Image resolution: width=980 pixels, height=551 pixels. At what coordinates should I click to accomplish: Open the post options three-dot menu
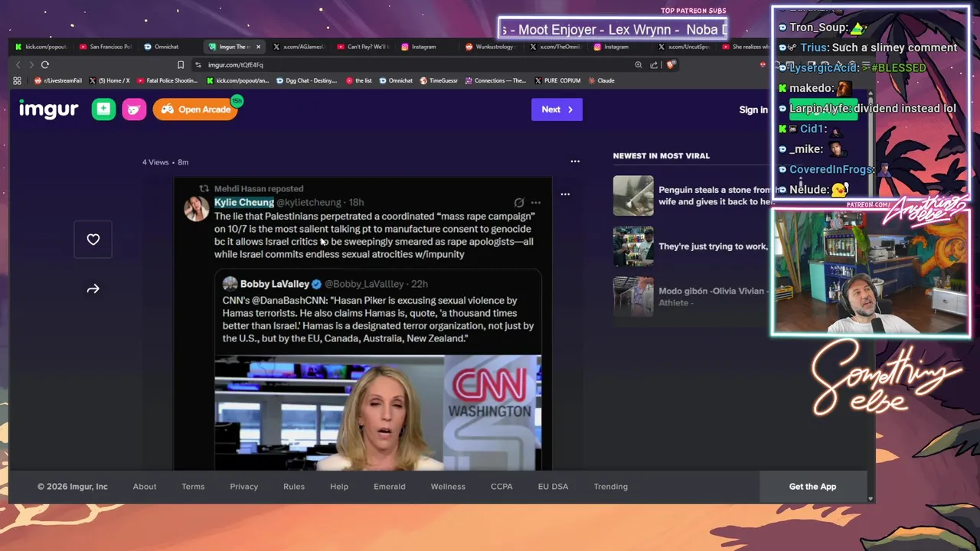point(575,161)
